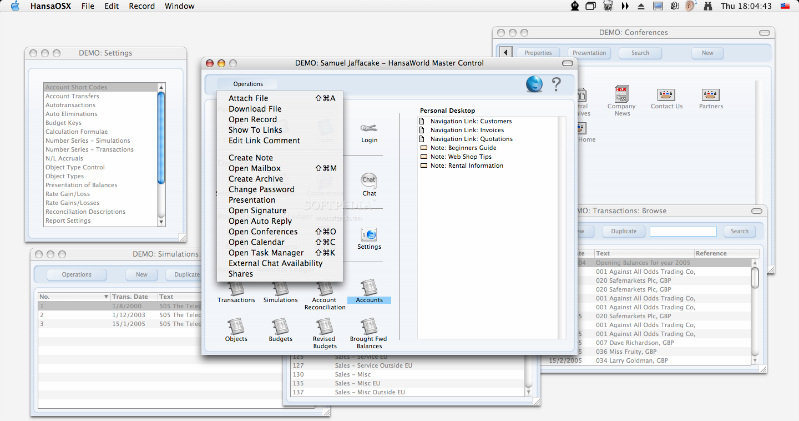Choose Open Mailbox from the menu

[280, 168]
